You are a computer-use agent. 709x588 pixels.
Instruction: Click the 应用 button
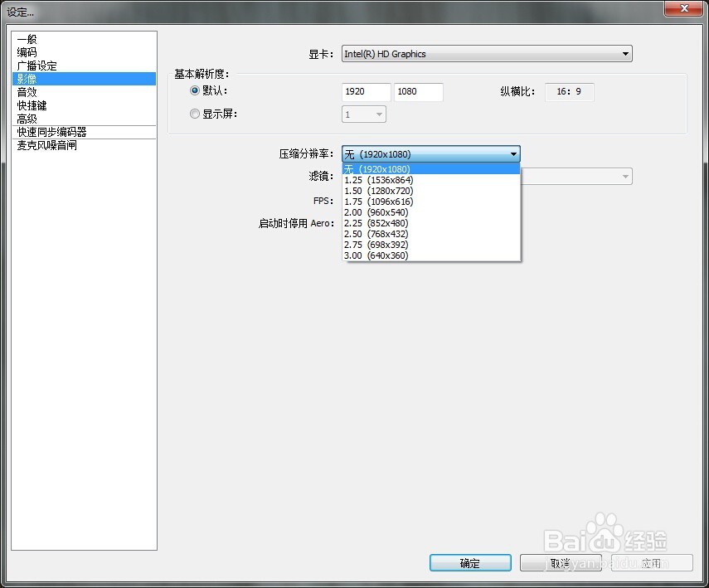pyautogui.click(x=652, y=563)
